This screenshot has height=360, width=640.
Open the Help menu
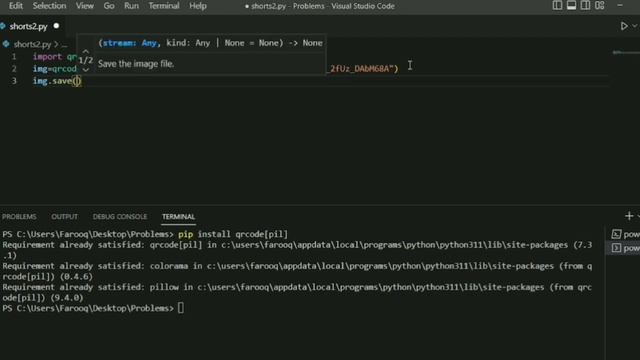point(198,6)
